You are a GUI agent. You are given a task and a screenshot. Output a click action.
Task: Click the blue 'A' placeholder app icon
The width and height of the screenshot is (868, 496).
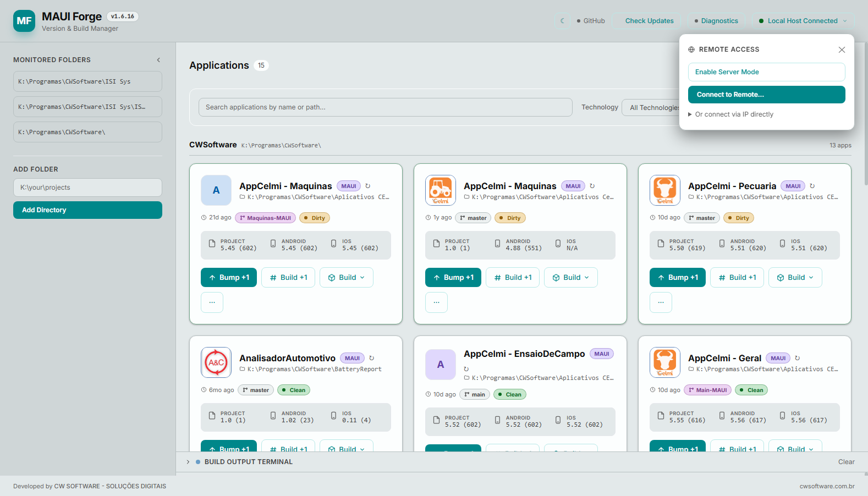216,190
